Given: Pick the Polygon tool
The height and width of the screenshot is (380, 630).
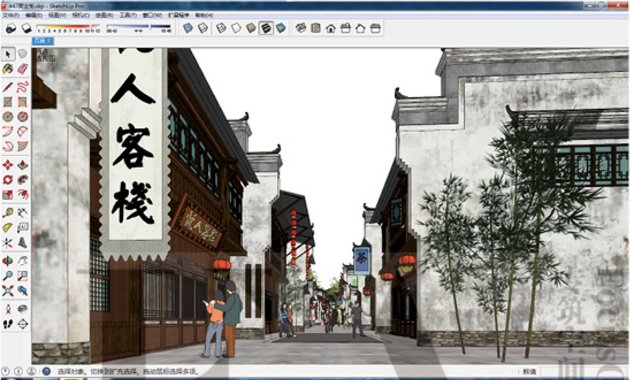Looking at the screenshot, I should tap(22, 116).
